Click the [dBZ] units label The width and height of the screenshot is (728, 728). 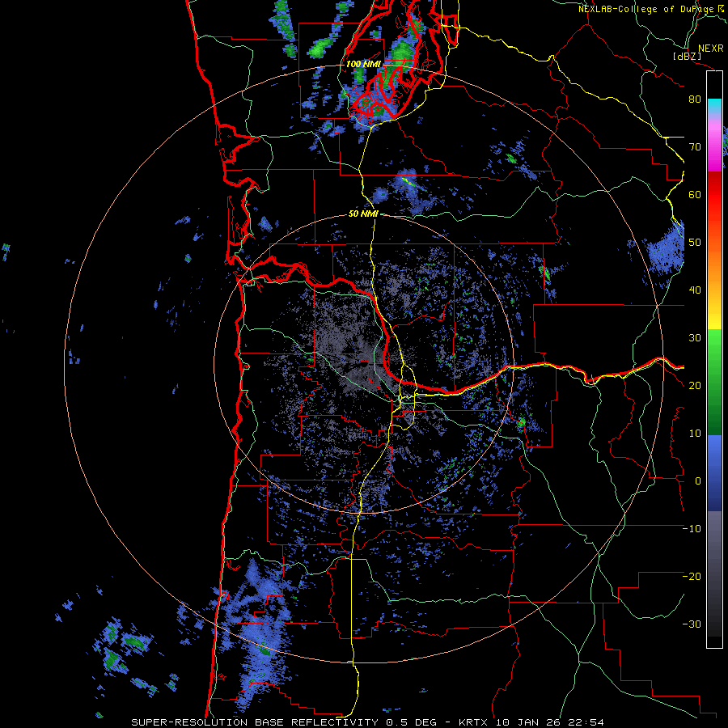(687, 56)
